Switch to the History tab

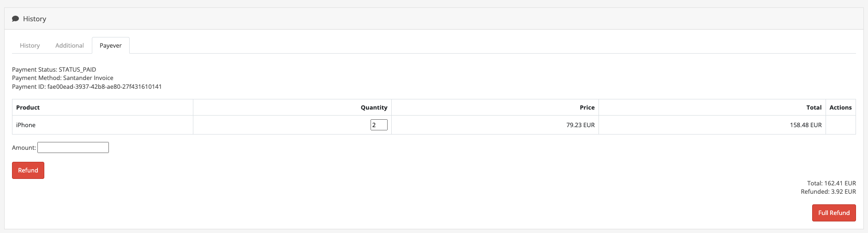tap(30, 45)
